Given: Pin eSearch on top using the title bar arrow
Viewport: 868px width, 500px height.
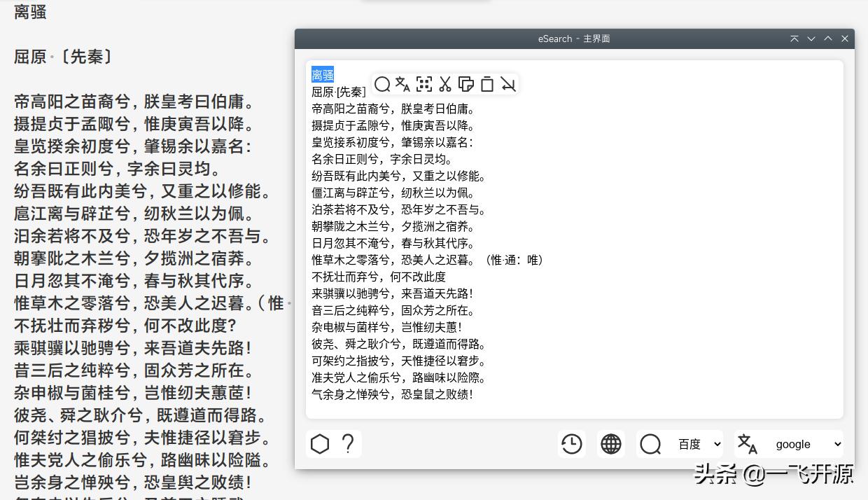Looking at the screenshot, I should click(794, 39).
